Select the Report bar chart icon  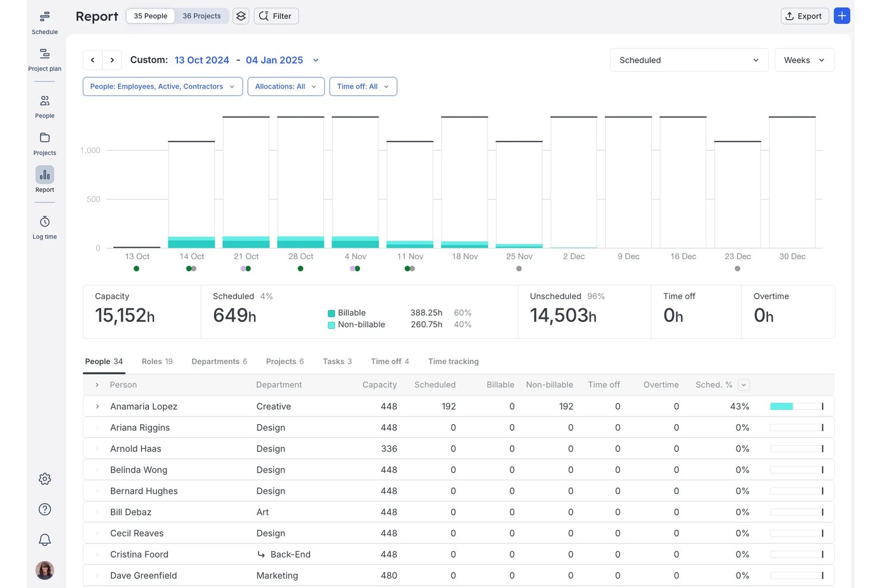tap(45, 175)
